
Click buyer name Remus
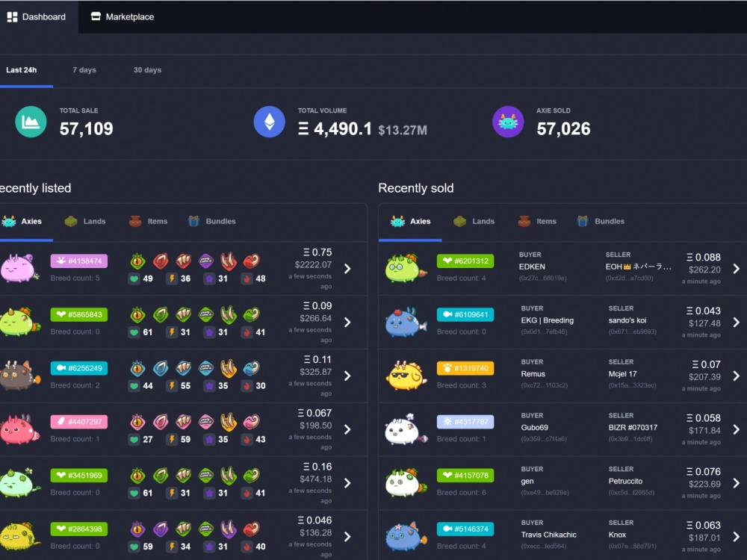click(533, 374)
